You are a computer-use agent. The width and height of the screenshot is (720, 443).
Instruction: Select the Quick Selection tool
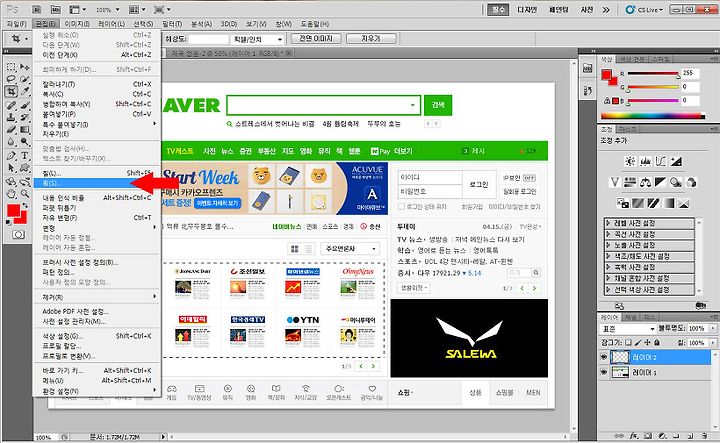(25, 79)
